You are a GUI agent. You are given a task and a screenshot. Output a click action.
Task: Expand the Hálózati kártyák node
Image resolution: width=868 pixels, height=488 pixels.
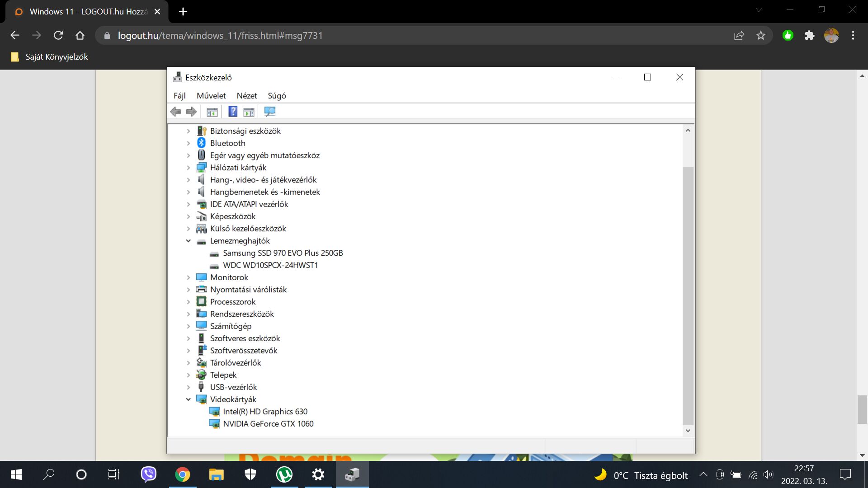(189, 168)
